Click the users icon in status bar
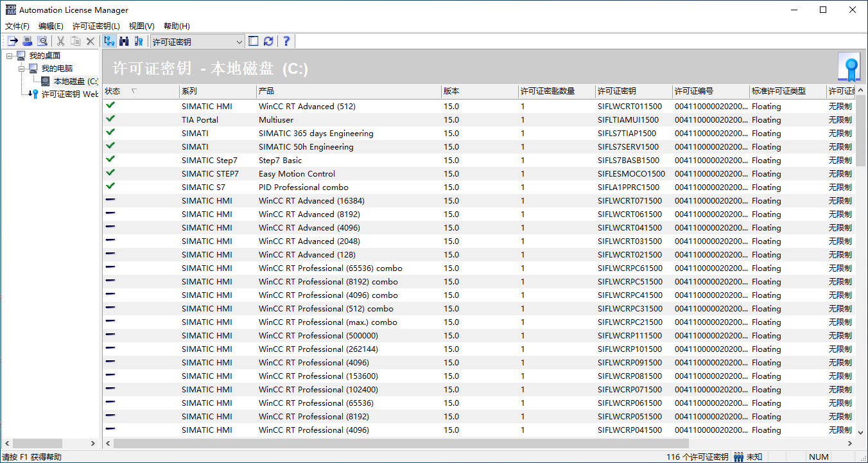Image resolution: width=868 pixels, height=463 pixels. coord(739,457)
